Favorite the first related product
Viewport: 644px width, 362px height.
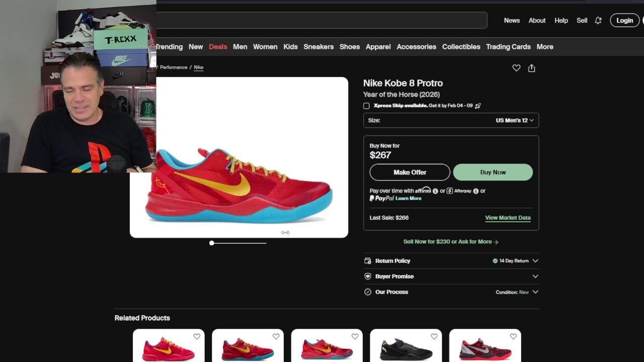(x=197, y=336)
